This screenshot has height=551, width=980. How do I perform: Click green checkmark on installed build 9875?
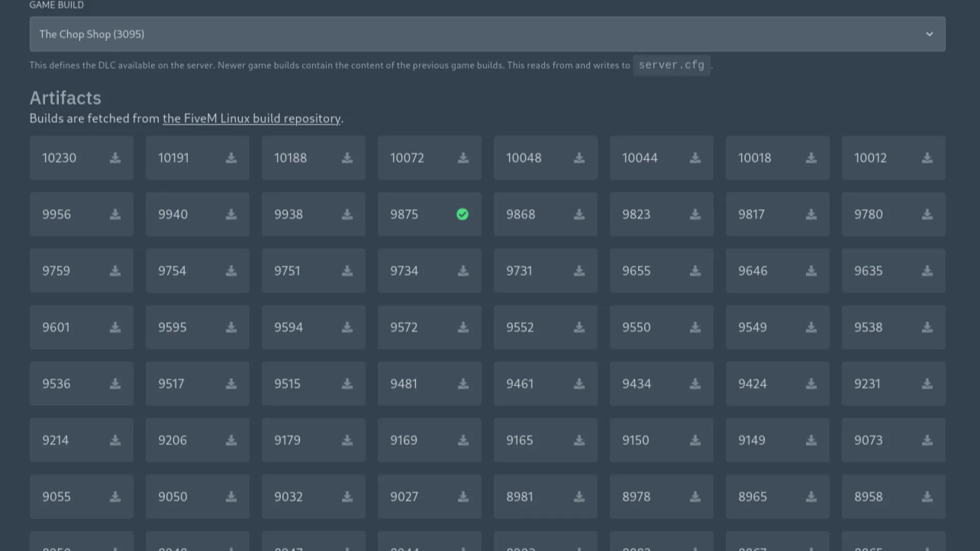462,214
